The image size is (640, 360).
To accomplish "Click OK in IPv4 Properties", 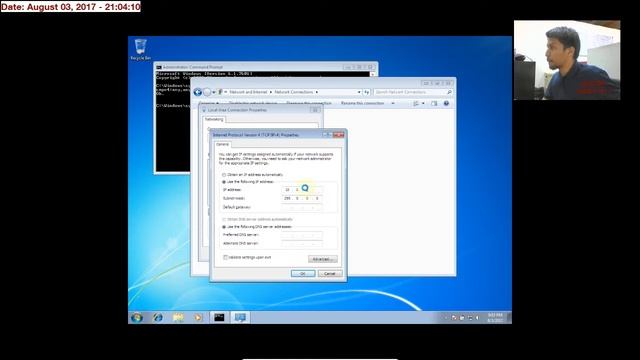I will (303, 273).
